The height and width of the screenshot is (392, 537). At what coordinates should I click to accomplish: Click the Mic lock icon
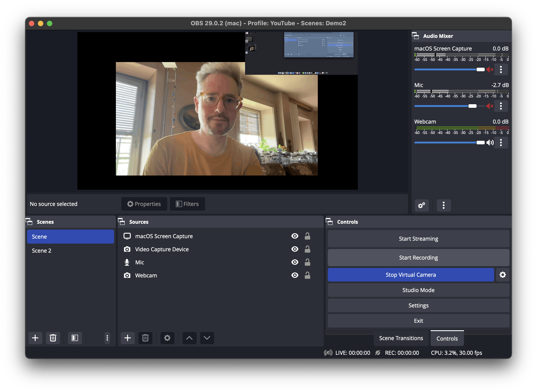tap(307, 262)
